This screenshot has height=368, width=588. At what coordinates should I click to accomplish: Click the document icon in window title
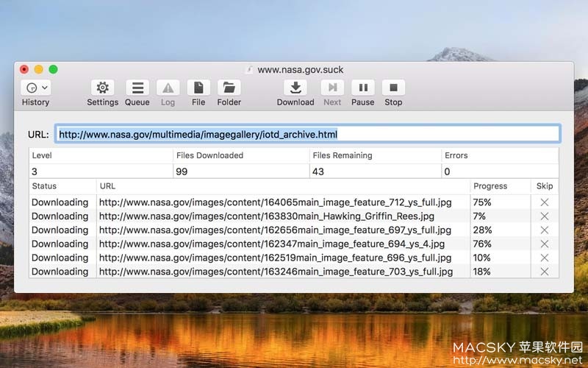[x=248, y=70]
